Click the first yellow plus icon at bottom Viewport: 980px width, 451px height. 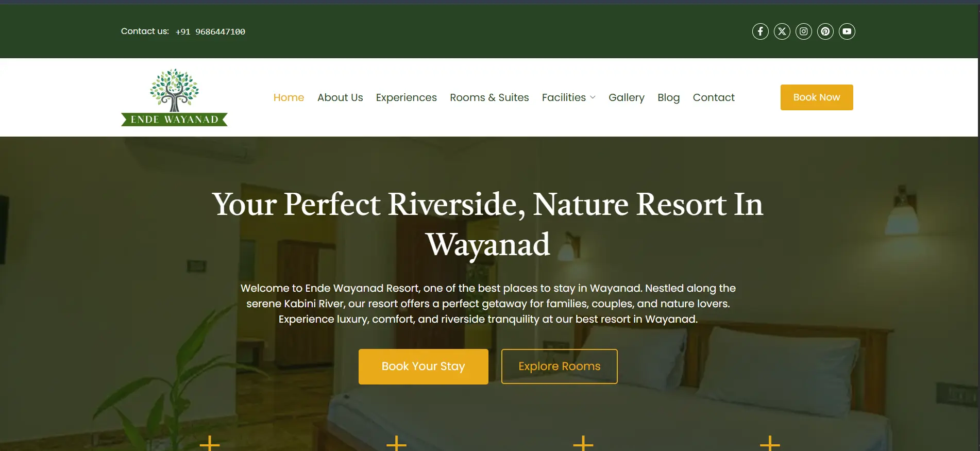click(210, 443)
